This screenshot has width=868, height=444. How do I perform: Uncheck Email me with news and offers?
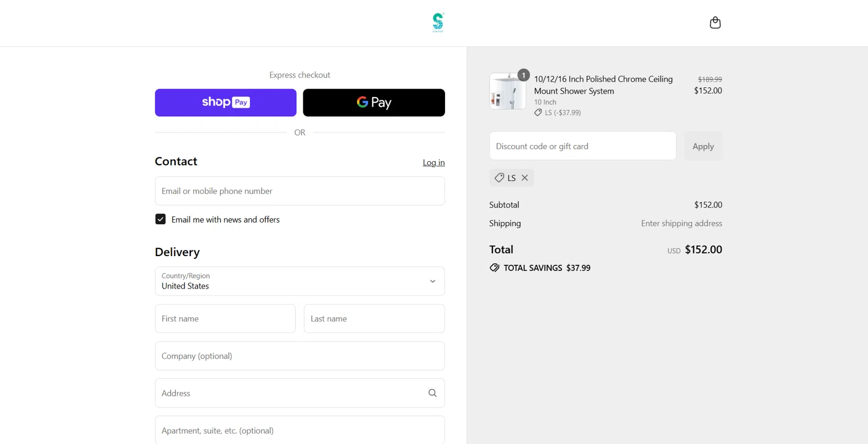160,219
